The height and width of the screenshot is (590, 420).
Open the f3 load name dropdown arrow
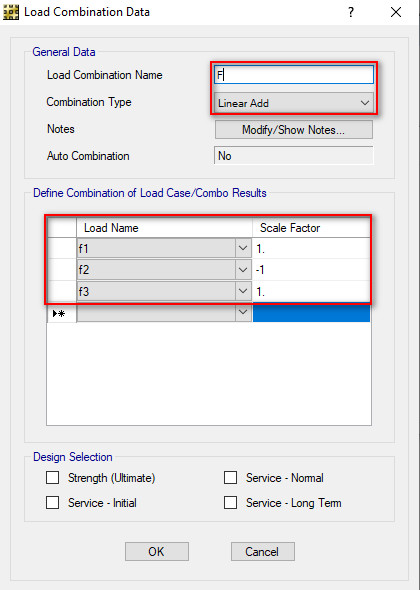(243, 291)
